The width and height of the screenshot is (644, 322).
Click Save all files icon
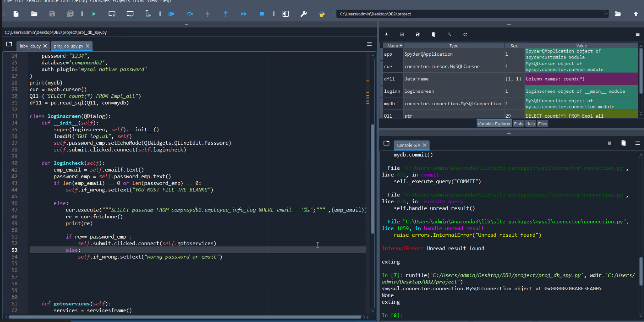click(x=70, y=14)
